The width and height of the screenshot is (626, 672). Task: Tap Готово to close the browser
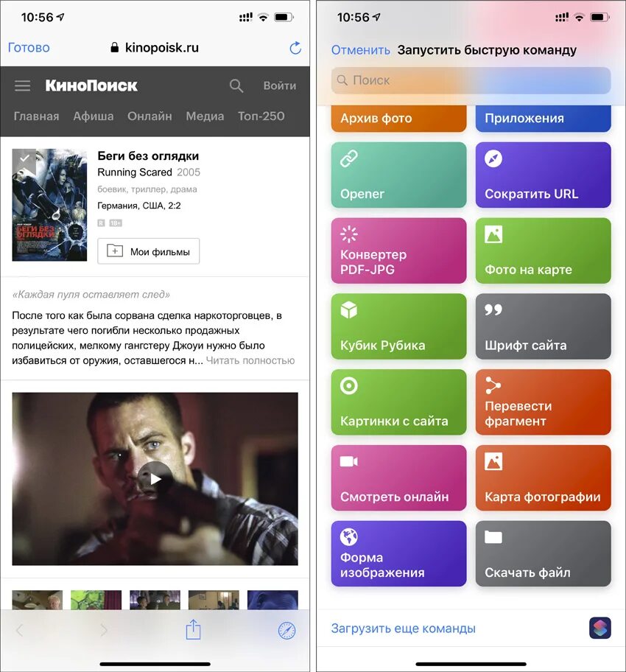29,48
